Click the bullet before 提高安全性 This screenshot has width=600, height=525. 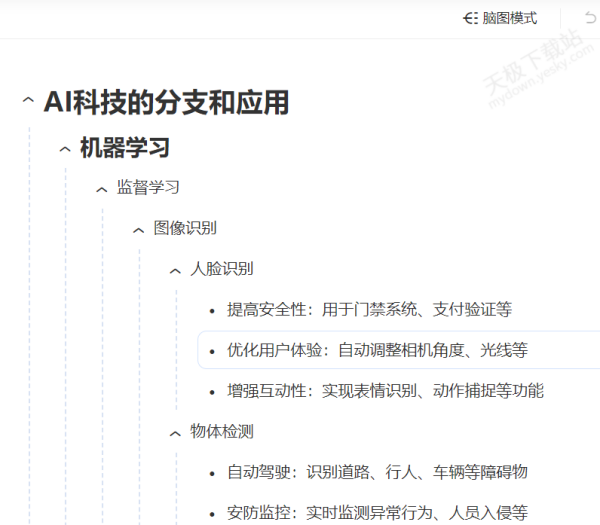pos(212,311)
